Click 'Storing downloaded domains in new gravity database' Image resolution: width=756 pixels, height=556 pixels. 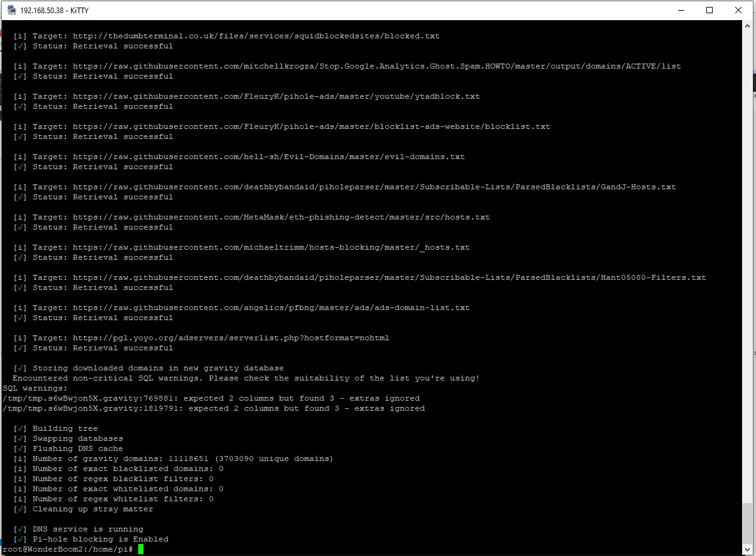click(x=158, y=368)
